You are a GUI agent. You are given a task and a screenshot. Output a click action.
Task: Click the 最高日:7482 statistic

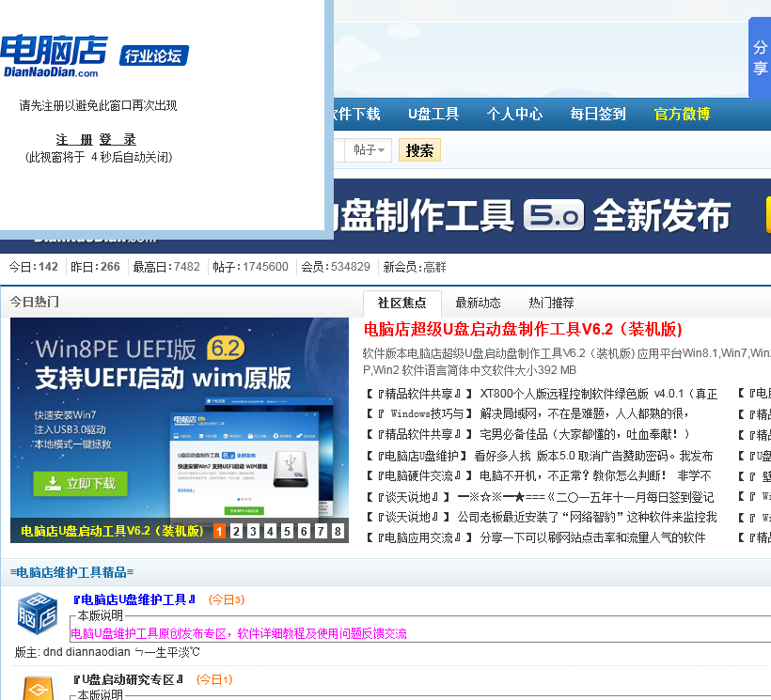(x=166, y=267)
